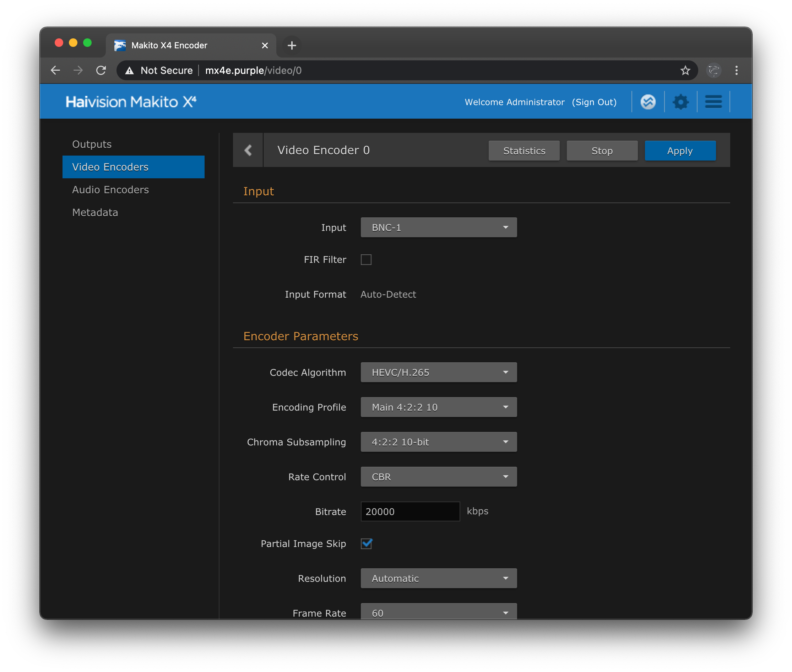Open the browser profile avatar
Screen dimensions: 792x672
pyautogui.click(x=714, y=70)
